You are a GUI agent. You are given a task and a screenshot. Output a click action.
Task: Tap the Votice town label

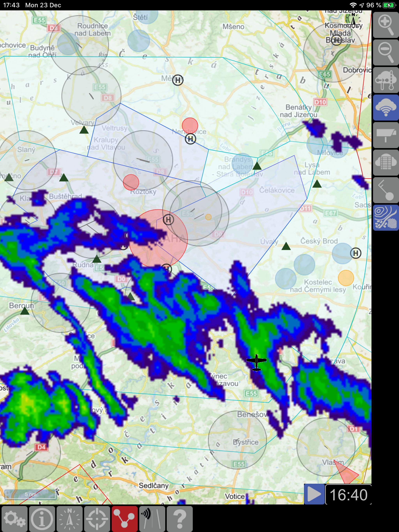coord(235,496)
